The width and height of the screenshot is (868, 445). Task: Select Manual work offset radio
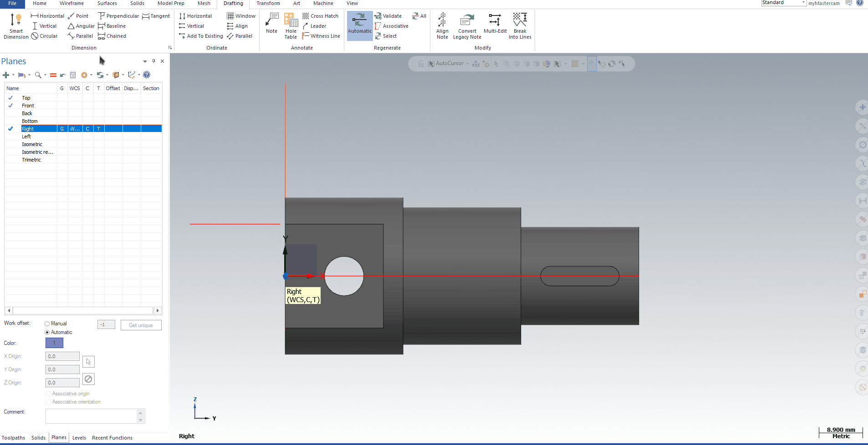pos(47,324)
